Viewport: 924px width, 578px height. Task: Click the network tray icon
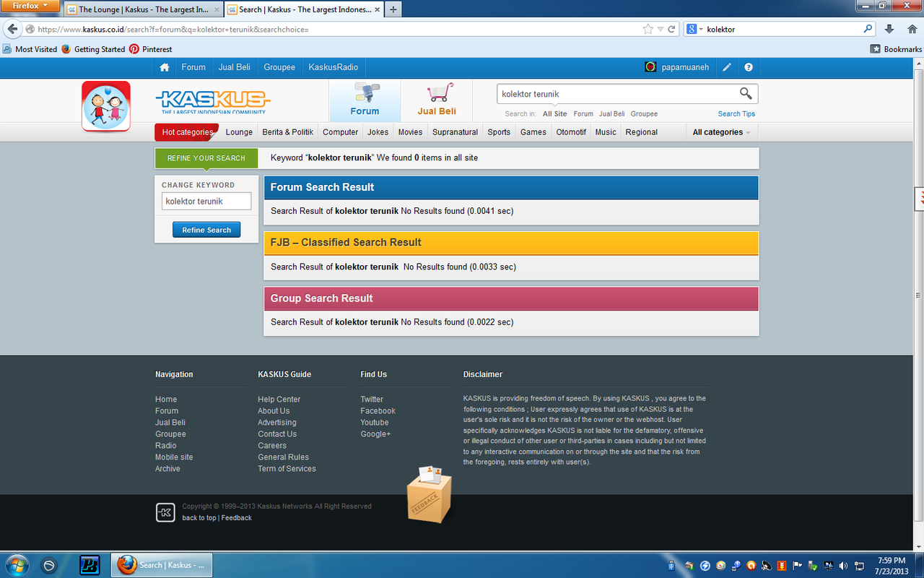pos(859,566)
